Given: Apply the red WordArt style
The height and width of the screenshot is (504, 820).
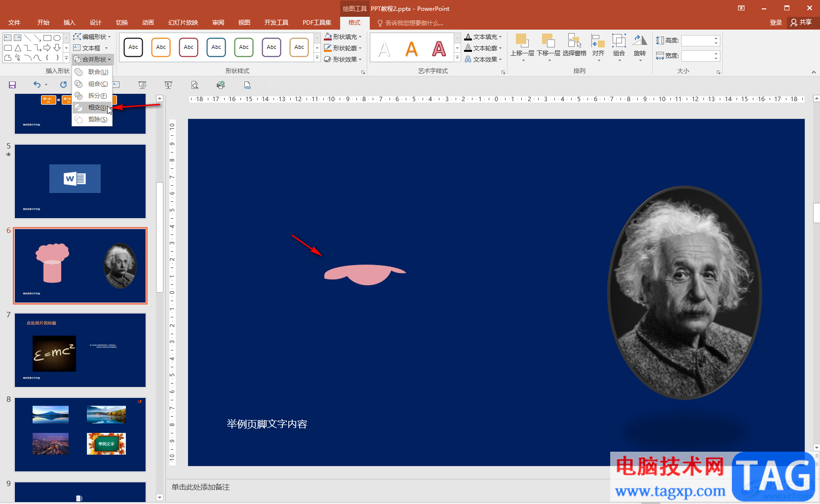Looking at the screenshot, I should (x=439, y=48).
